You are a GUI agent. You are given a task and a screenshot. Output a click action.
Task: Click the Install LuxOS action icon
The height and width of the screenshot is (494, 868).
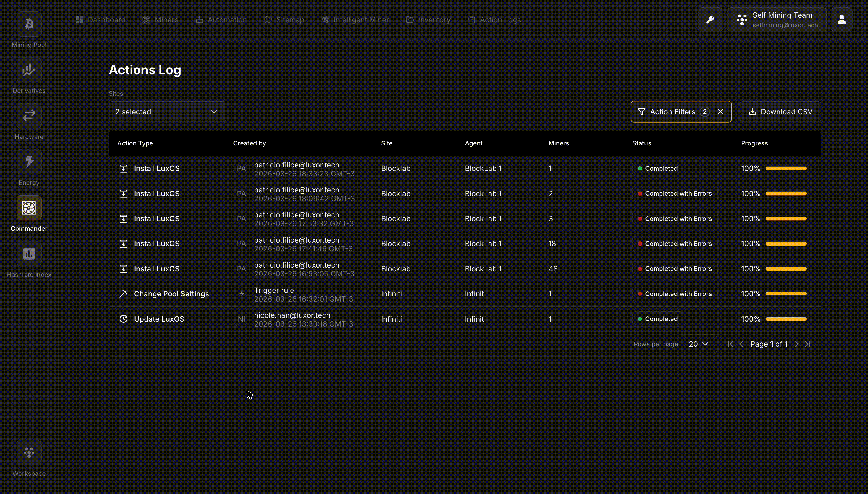[x=123, y=168]
